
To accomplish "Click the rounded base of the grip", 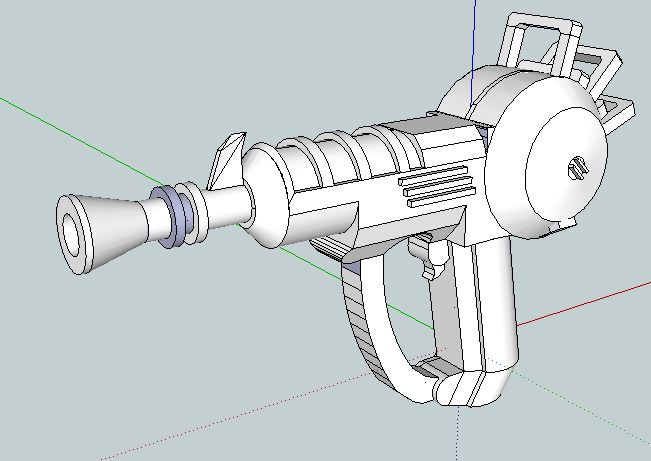I will click(x=468, y=388).
